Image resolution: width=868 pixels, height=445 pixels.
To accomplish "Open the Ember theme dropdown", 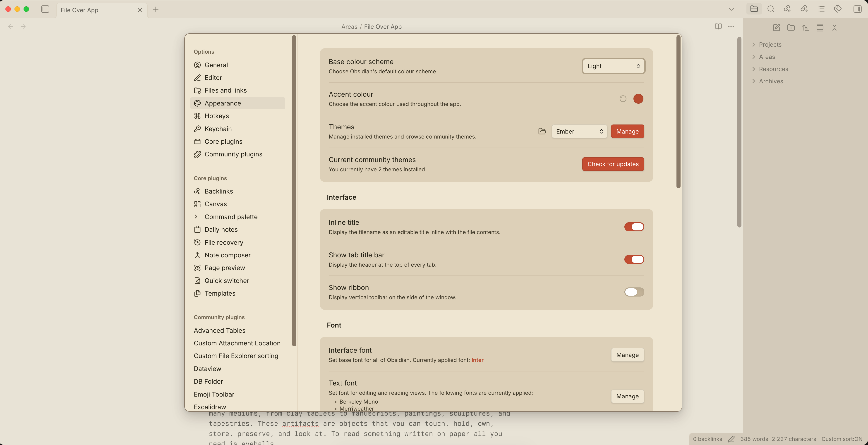I will [x=579, y=131].
